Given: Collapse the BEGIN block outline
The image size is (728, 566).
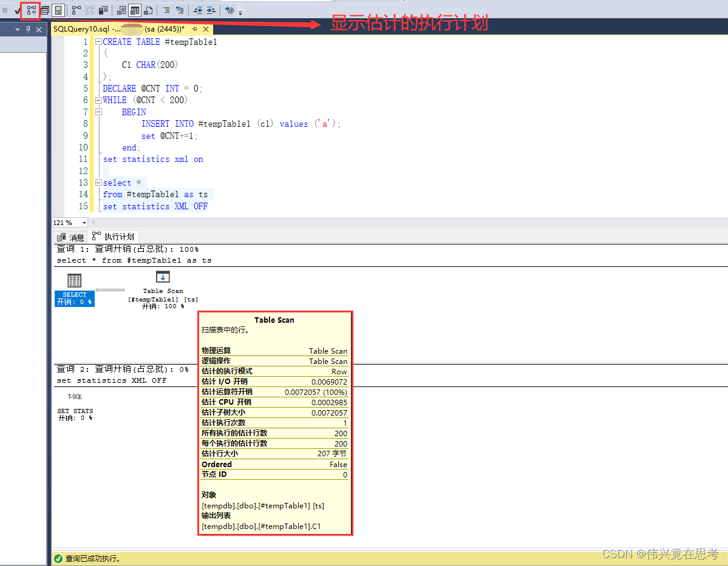Looking at the screenshot, I should (98, 112).
